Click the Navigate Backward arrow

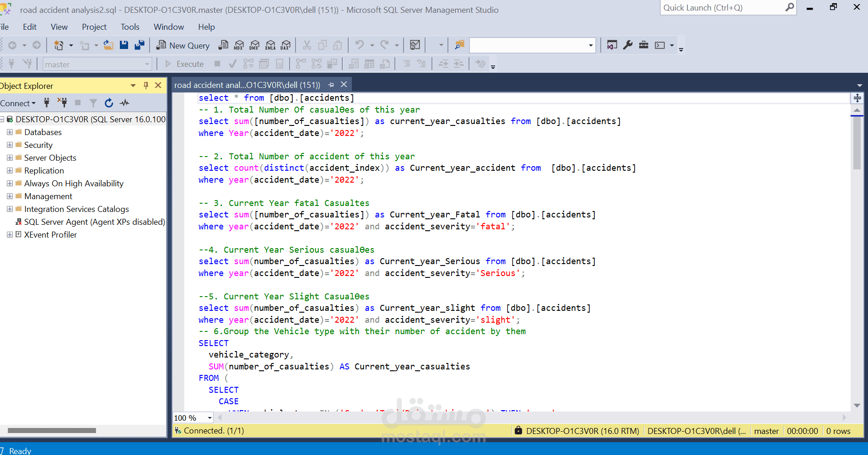coord(12,45)
